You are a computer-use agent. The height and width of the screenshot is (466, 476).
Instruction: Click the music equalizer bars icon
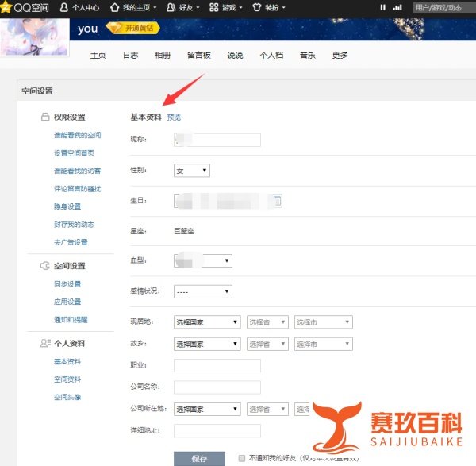coord(397,7)
